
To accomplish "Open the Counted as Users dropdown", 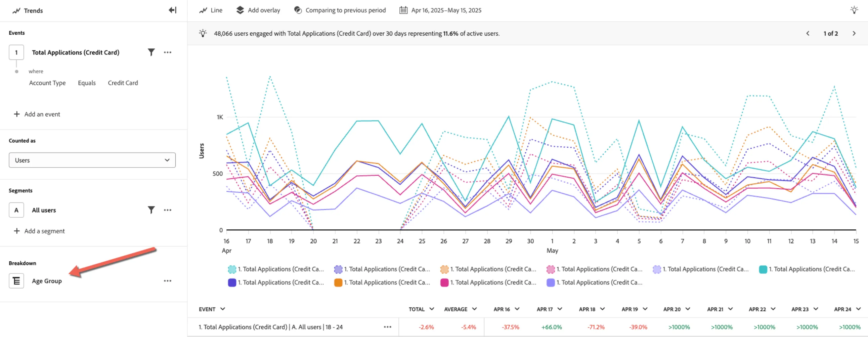I will (x=92, y=160).
